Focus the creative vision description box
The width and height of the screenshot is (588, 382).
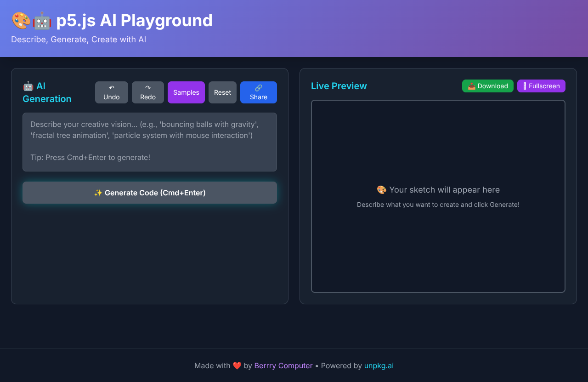(150, 142)
